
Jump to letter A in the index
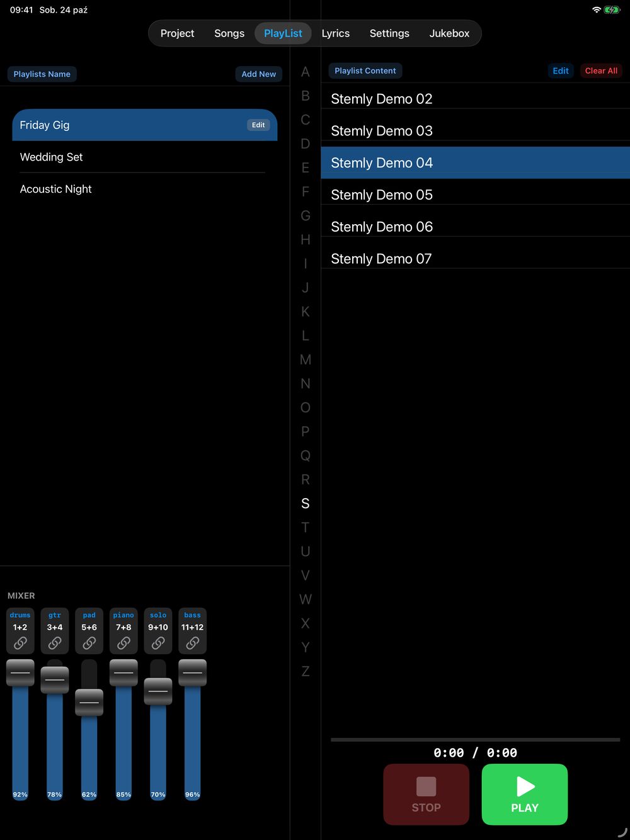[306, 72]
